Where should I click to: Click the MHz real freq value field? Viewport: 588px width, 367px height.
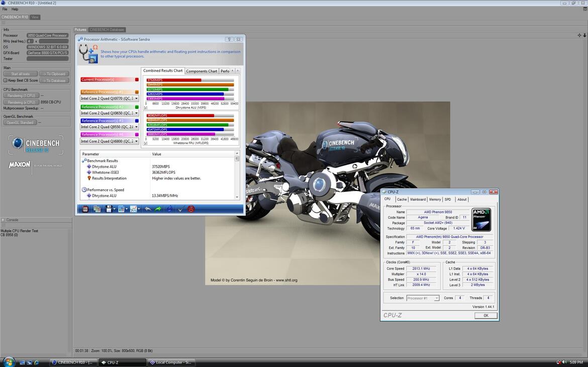point(54,41)
